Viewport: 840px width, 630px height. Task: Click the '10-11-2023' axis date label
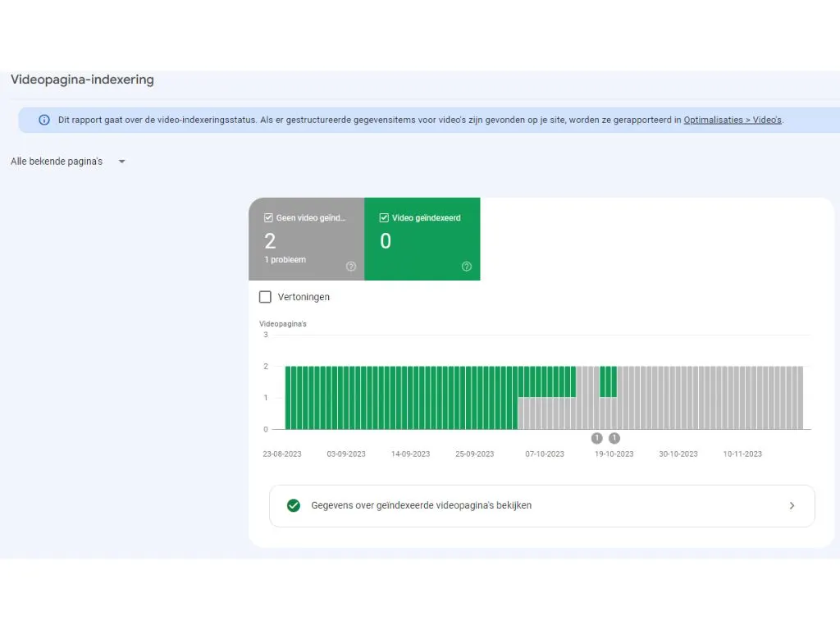click(x=742, y=454)
